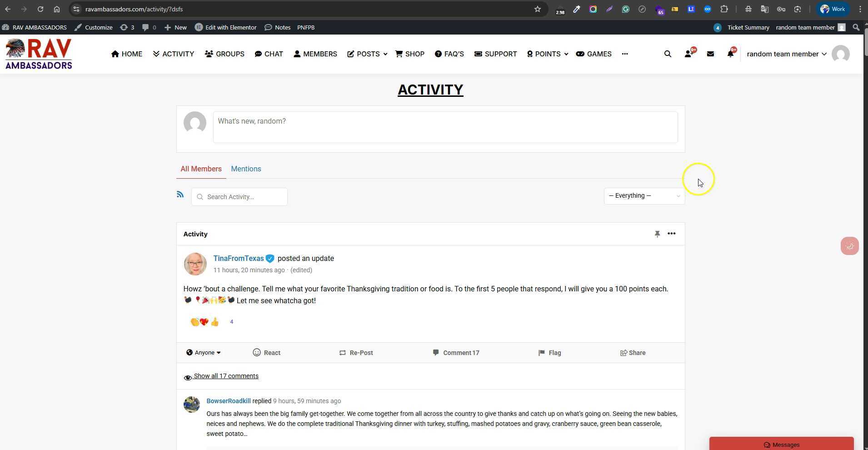
Task: Add New content from admin bar
Action: 175,27
